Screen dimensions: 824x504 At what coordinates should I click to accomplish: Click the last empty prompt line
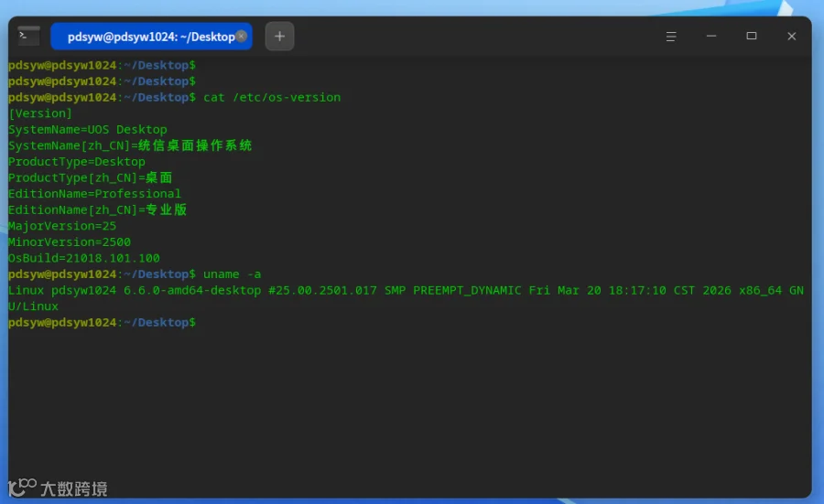(x=102, y=322)
